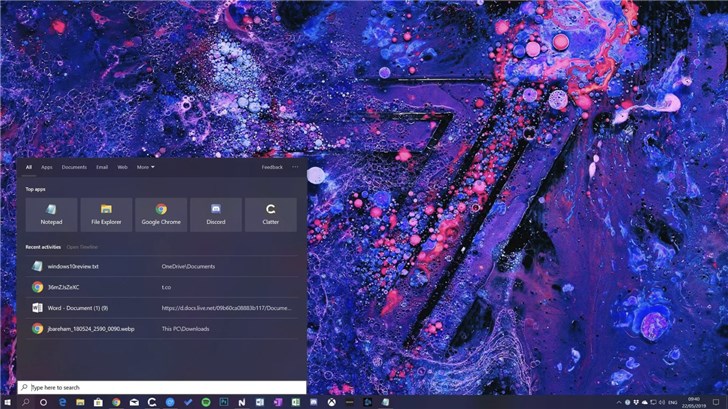Viewport: 728px width, 409px height.
Task: Open Spotify from the taskbar
Action: pyautogui.click(x=205, y=401)
